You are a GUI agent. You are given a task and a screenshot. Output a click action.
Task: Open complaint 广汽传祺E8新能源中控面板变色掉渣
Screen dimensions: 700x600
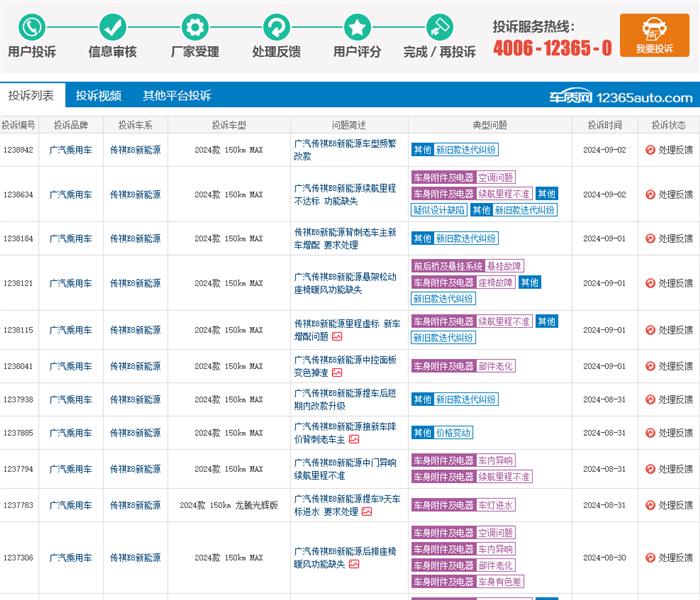(345, 366)
